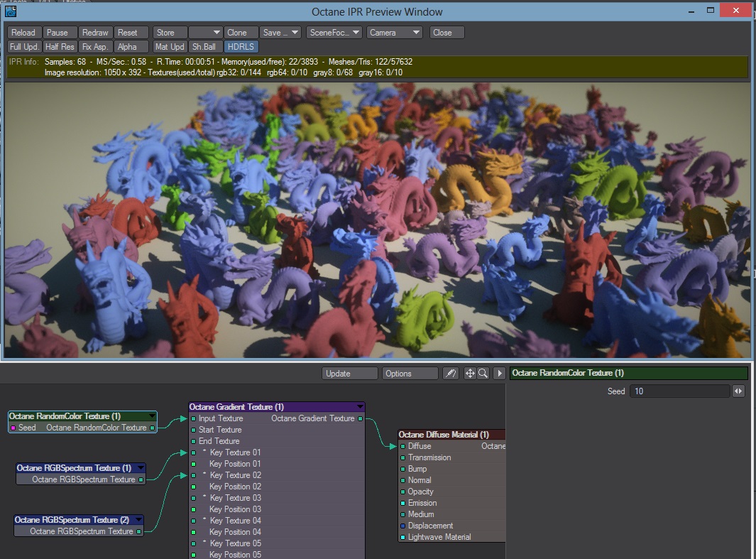Click the play arrow icon beside zoom
This screenshot has width=756, height=559.
click(x=499, y=374)
